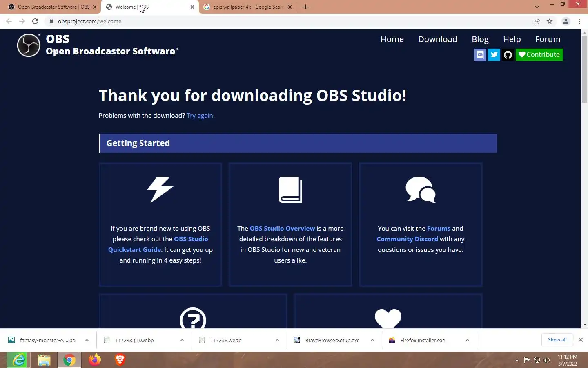Show hidden system tray icons
Image resolution: width=588 pixels, height=368 pixels.
coord(517,360)
